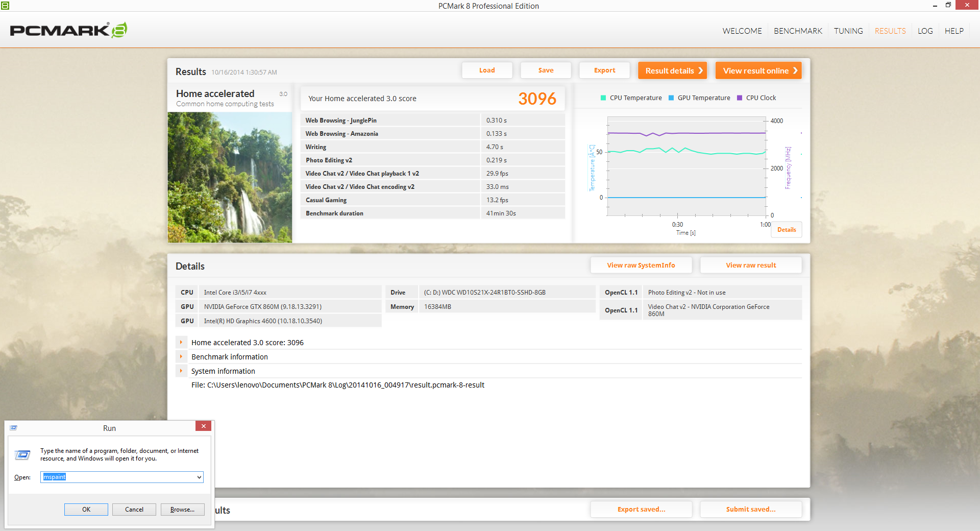The height and width of the screenshot is (531, 980).
Task: Click Video Chat playback 1 v2 row
Action: click(433, 174)
